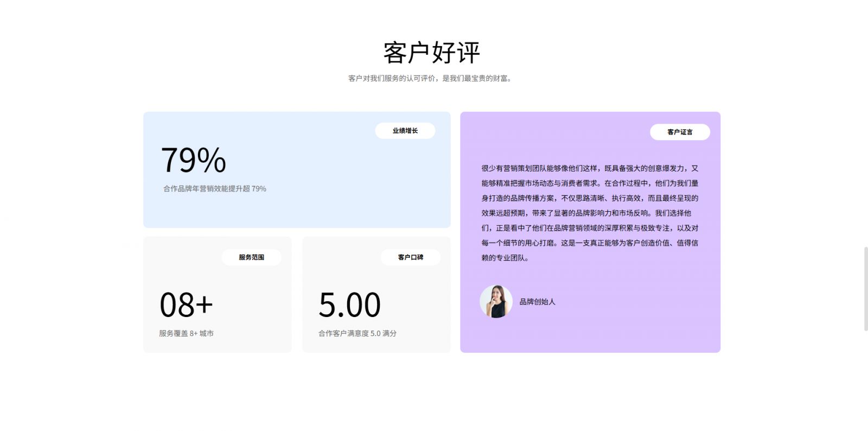Click the 客户口碑 pill label
The width and height of the screenshot is (868, 431).
click(x=410, y=257)
